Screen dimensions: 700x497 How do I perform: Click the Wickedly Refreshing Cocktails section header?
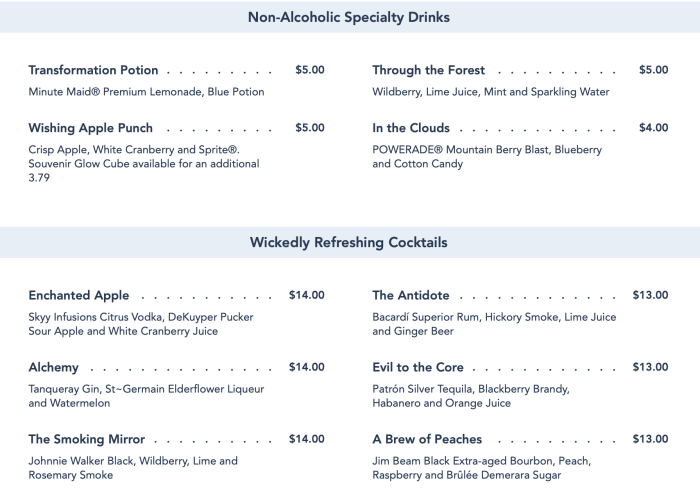[349, 243]
